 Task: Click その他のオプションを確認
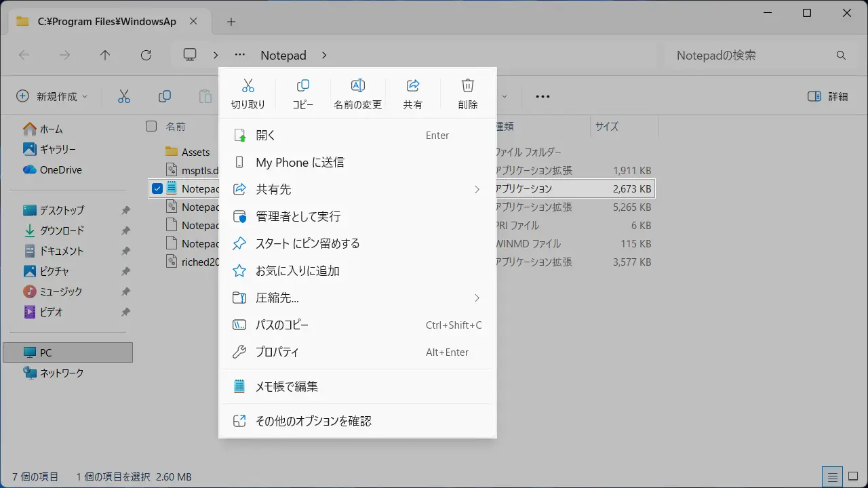[x=313, y=421]
